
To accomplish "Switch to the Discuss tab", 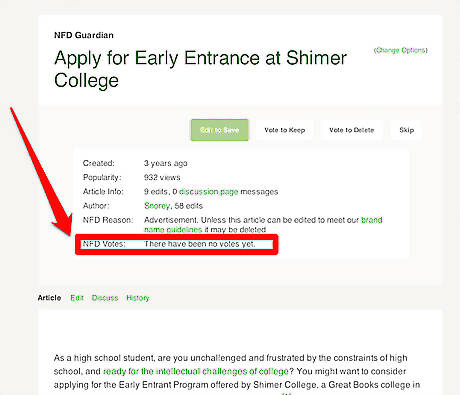I will click(x=105, y=298).
